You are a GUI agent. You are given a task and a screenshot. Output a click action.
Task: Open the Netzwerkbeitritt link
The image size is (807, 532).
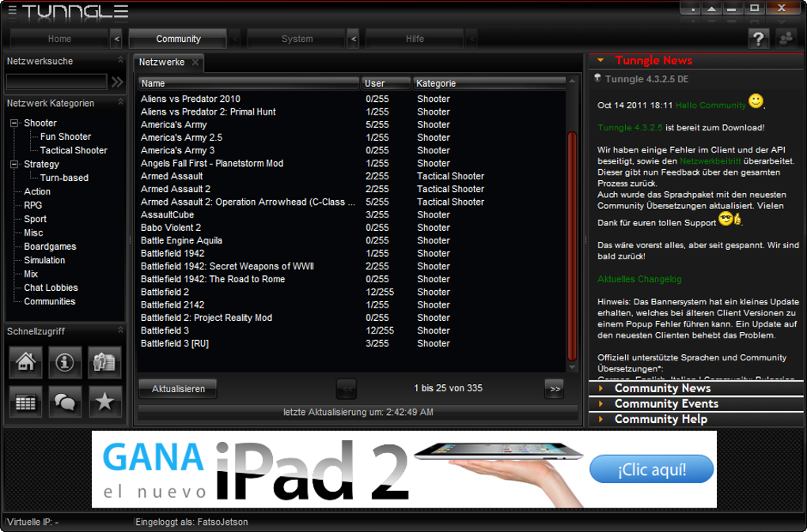coord(710,161)
